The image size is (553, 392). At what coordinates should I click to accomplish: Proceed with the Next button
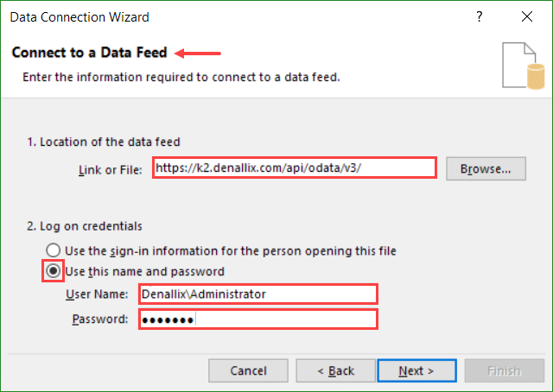tap(416, 370)
